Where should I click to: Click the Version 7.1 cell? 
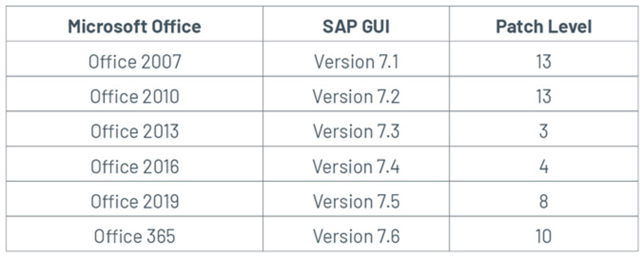356,61
